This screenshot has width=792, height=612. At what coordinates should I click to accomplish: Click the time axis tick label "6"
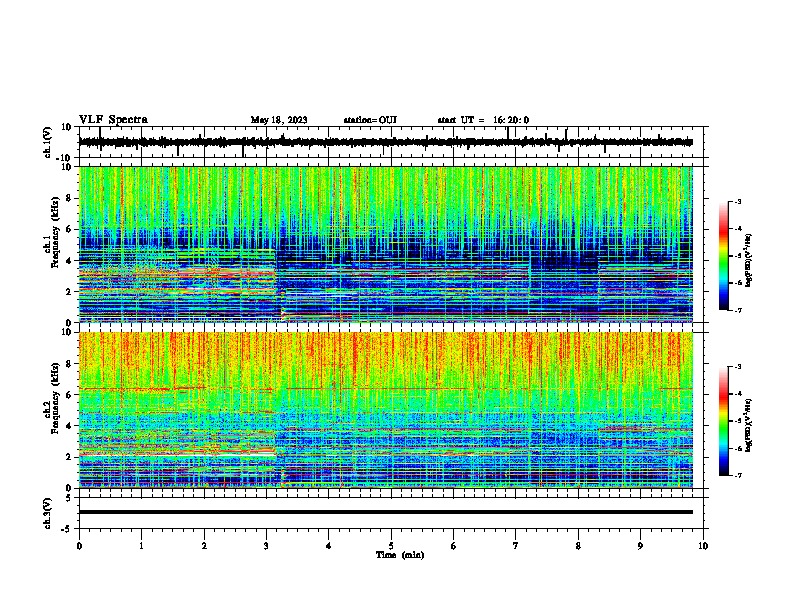pyautogui.click(x=454, y=546)
